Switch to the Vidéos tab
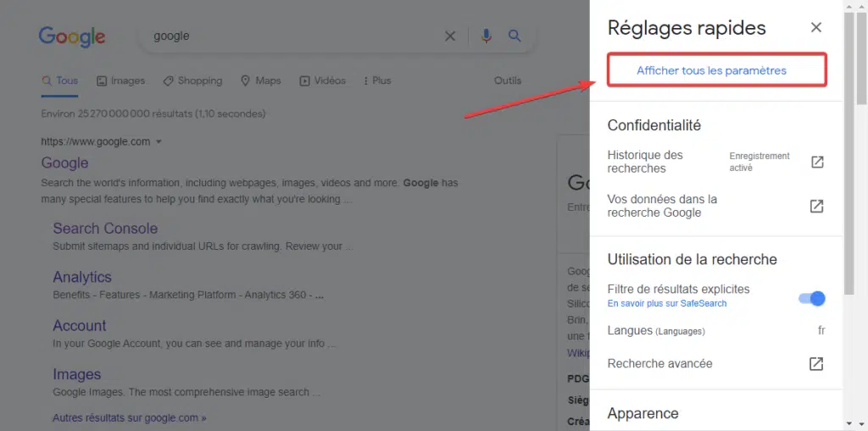868x431 pixels. click(323, 80)
